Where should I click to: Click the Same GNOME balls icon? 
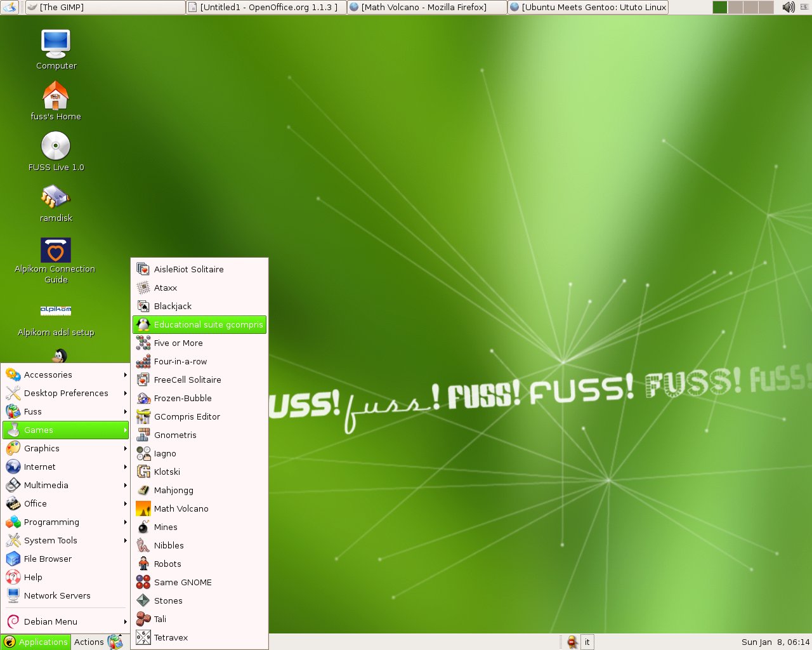pyautogui.click(x=143, y=582)
